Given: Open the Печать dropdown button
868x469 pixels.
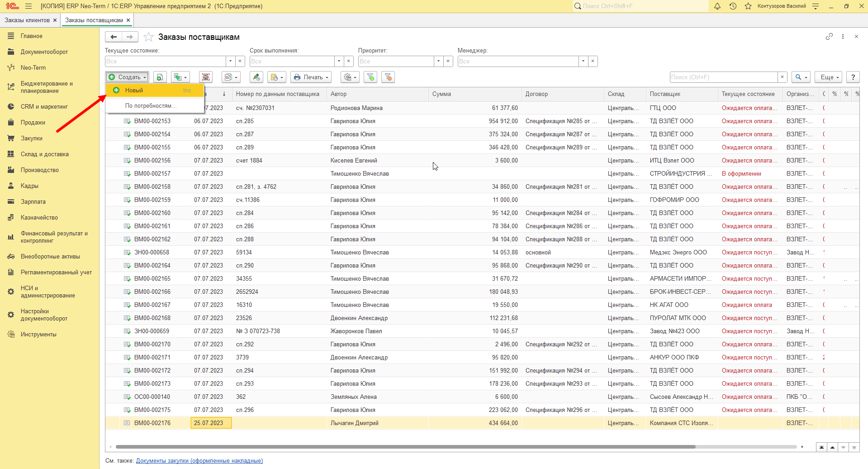Looking at the screenshot, I should pyautogui.click(x=311, y=77).
